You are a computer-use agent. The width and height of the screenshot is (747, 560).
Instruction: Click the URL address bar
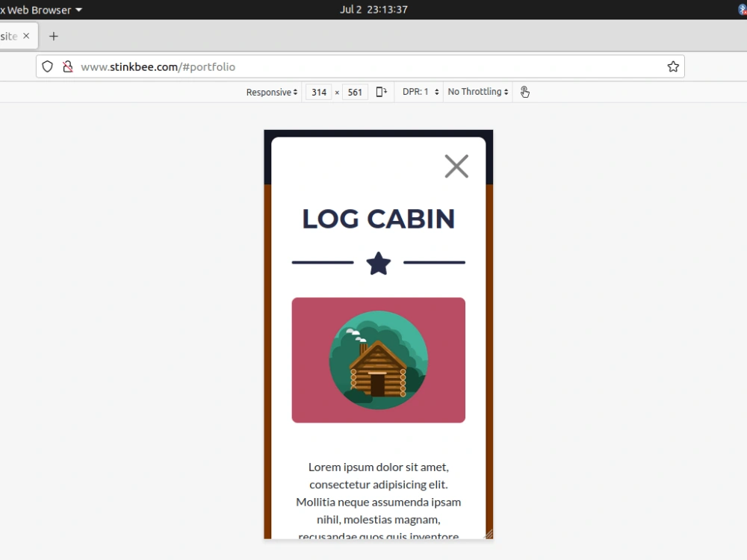360,66
